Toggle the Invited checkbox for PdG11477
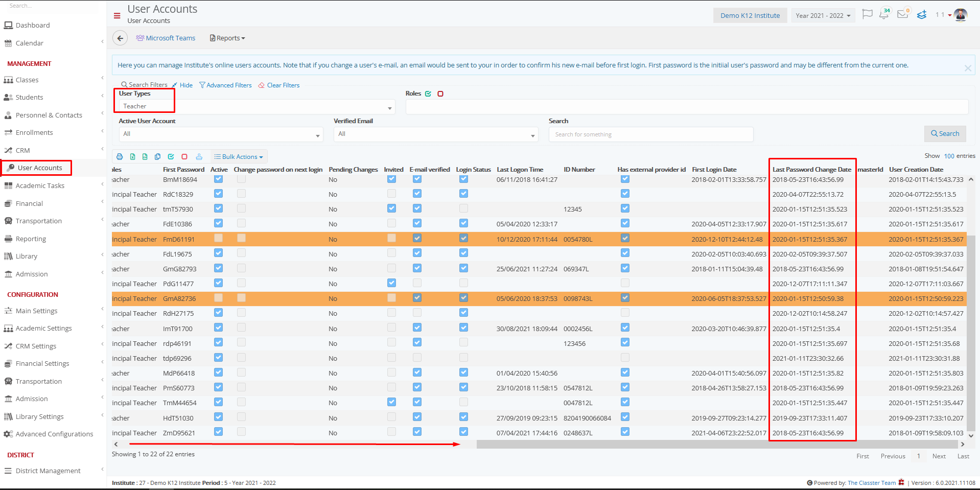Image resolution: width=980 pixels, height=490 pixels. 391,283
